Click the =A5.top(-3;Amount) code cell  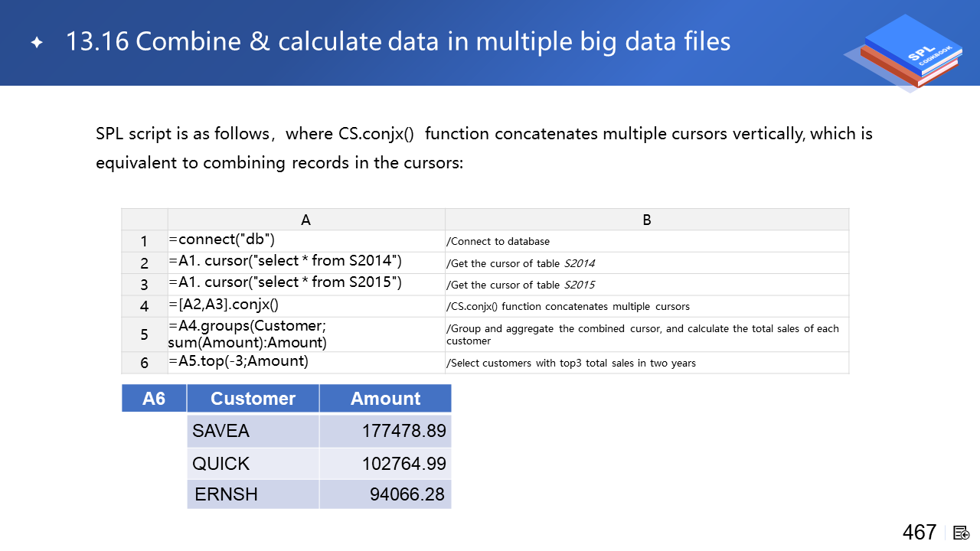[306, 362]
